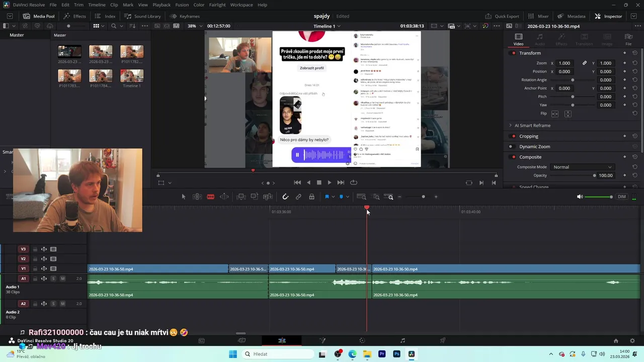Zoom in timeline with the plus button
Viewport: 644px width, 362px height.
point(436,197)
